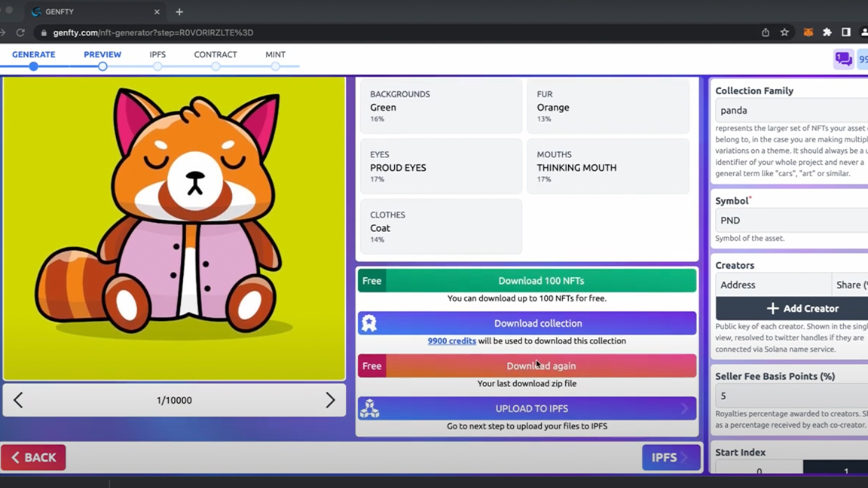This screenshot has width=868, height=488.
Task: Set Start Index to 0
Action: click(759, 471)
